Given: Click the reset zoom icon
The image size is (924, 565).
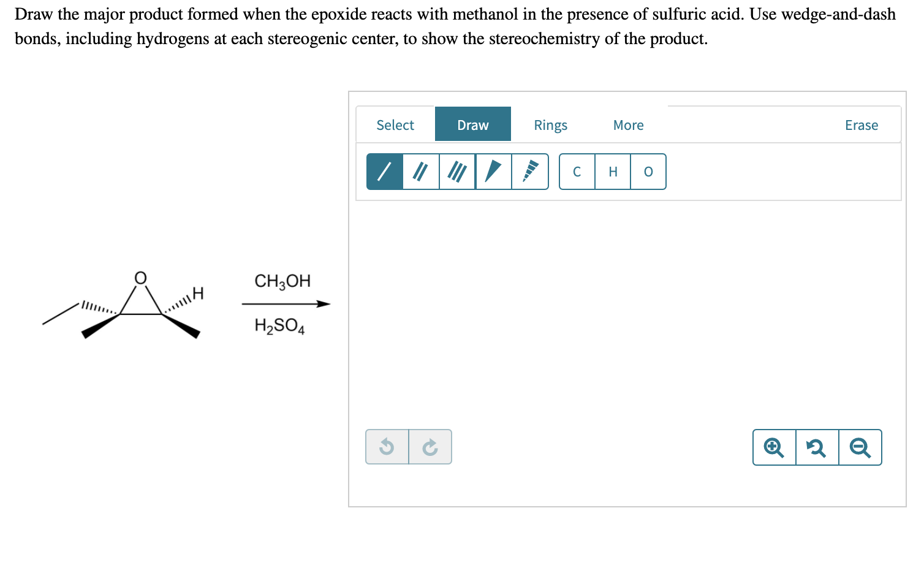Looking at the screenshot, I should pyautogui.click(x=817, y=447).
